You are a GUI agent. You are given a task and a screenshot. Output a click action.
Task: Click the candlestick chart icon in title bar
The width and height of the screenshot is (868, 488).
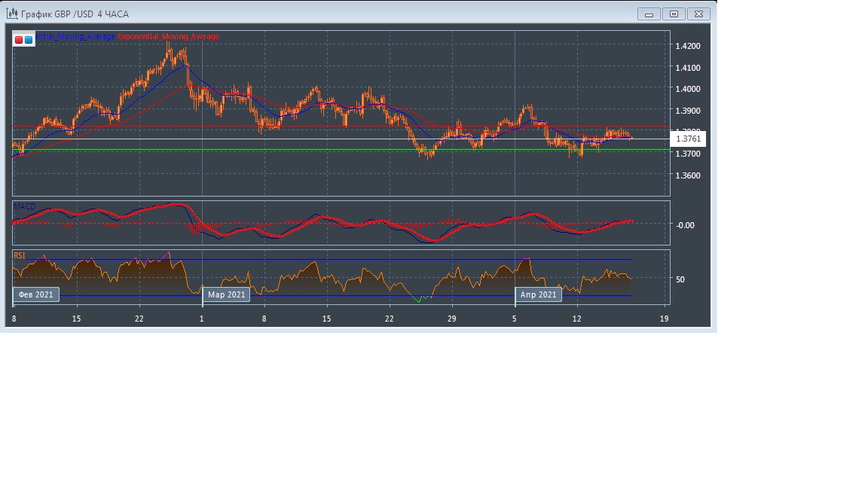click(12, 14)
